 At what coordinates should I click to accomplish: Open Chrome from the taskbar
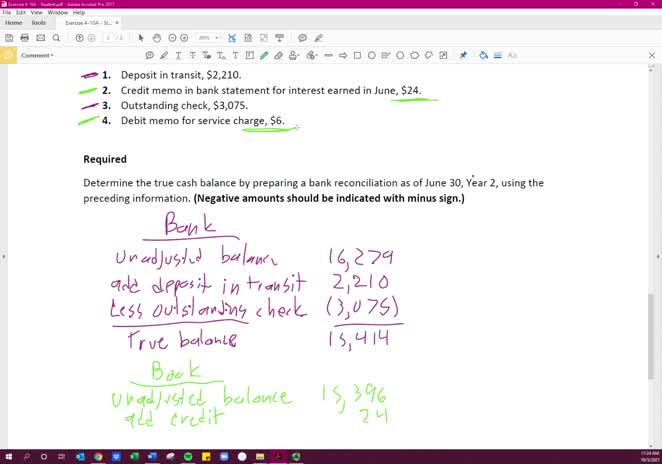tap(98, 456)
